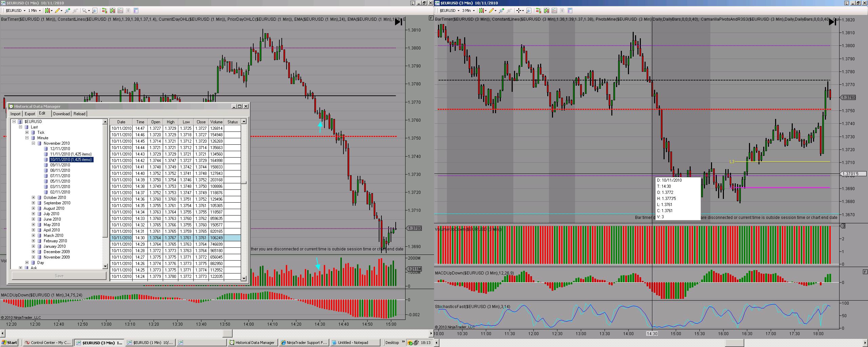
Task: Switch to Historical Data Manager taskbar button
Action: (253, 343)
